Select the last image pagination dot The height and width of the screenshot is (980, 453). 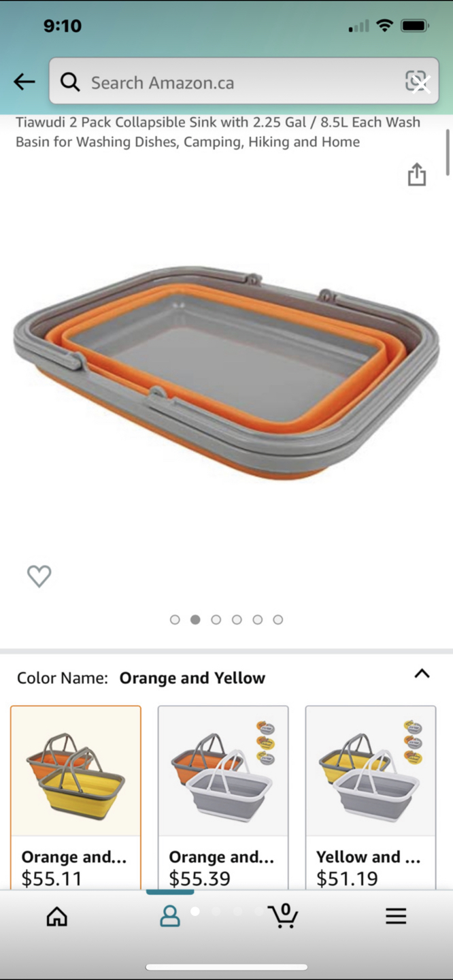(x=278, y=619)
